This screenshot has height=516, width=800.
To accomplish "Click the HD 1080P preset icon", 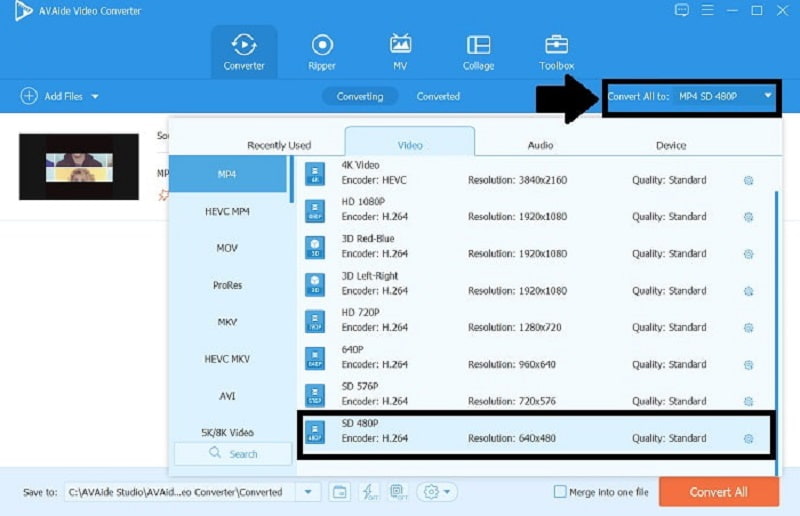I will point(315,210).
